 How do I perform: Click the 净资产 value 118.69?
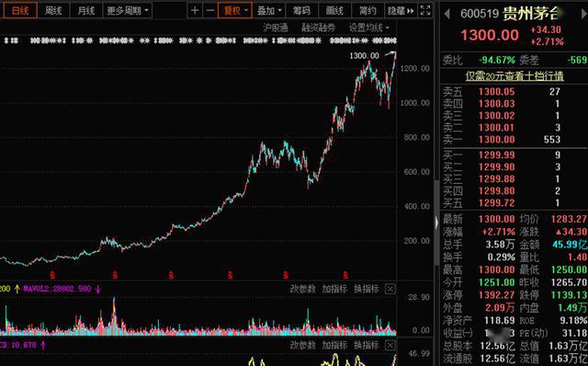[499, 320]
